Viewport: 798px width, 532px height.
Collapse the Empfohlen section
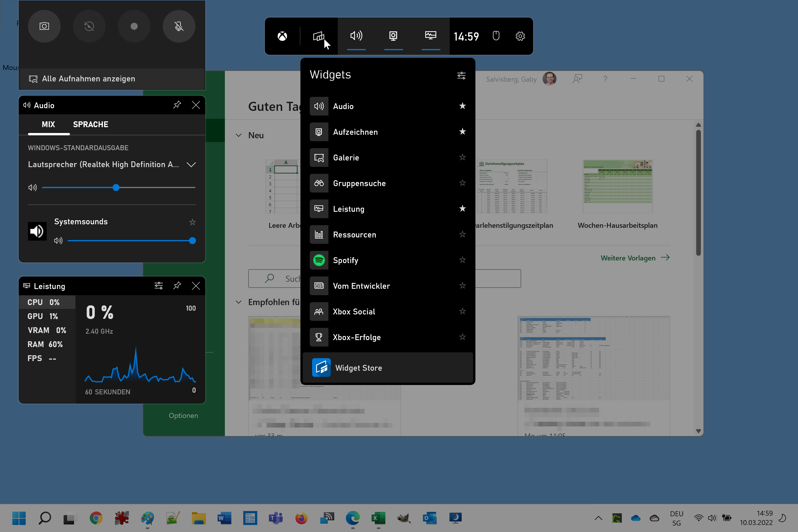[238, 302]
